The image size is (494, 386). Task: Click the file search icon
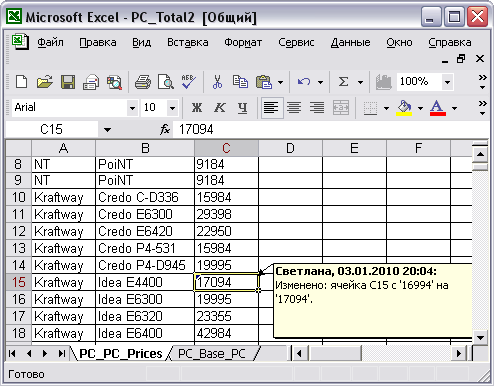point(114,82)
